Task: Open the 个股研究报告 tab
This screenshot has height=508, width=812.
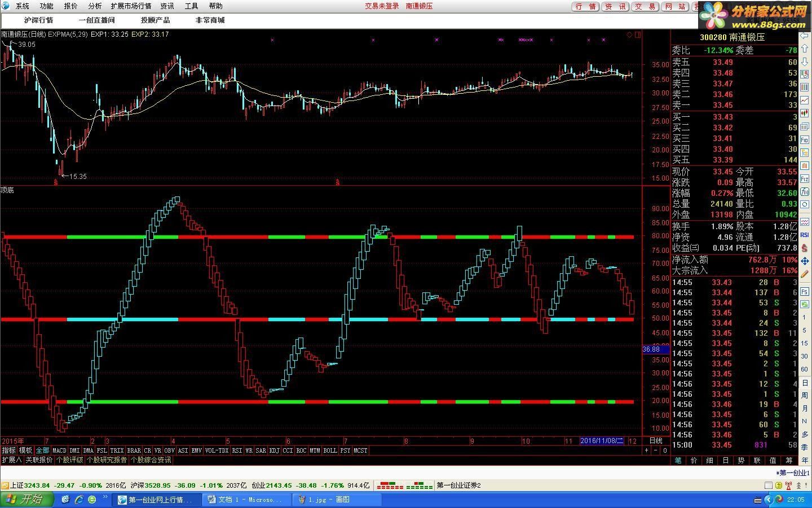Action: point(107,460)
